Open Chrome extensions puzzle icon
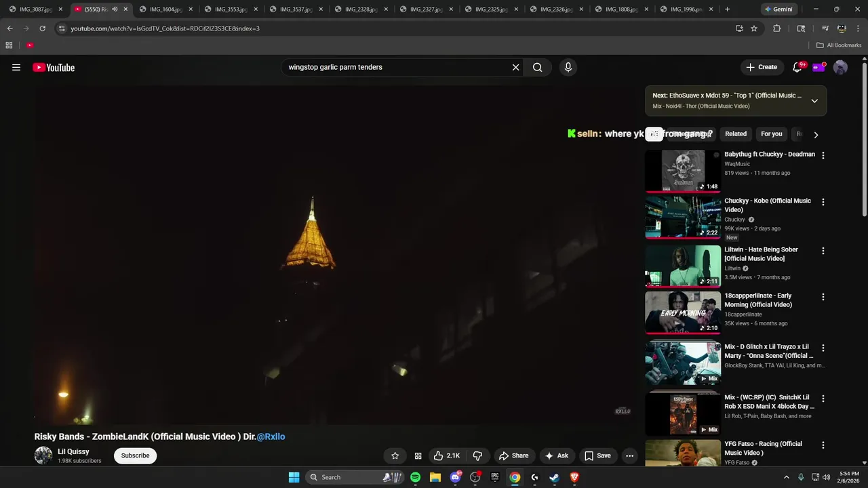Image resolution: width=868 pixels, height=488 pixels. [777, 28]
